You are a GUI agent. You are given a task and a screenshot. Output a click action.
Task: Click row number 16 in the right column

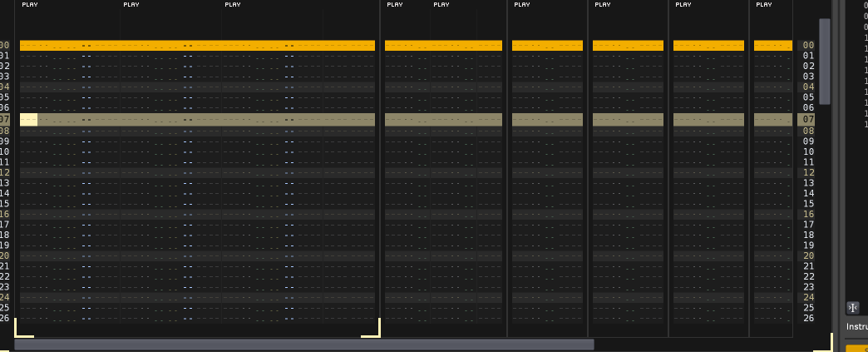point(808,214)
